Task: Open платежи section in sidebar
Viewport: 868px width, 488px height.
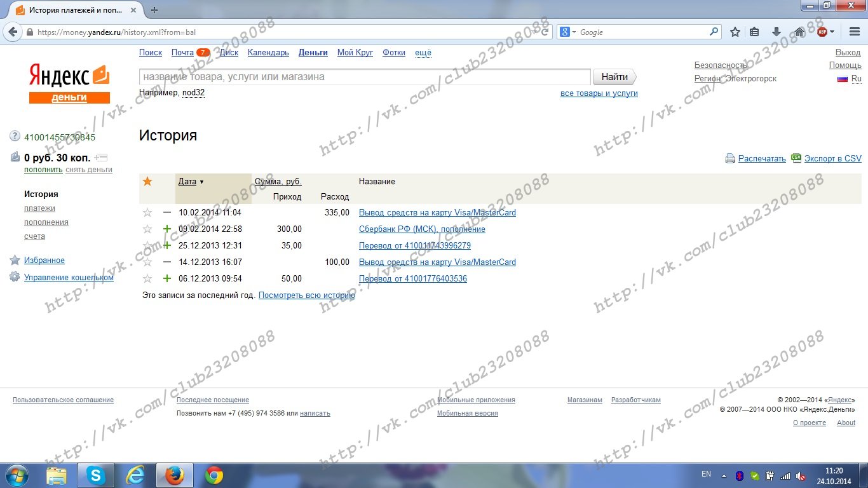Action: coord(39,208)
